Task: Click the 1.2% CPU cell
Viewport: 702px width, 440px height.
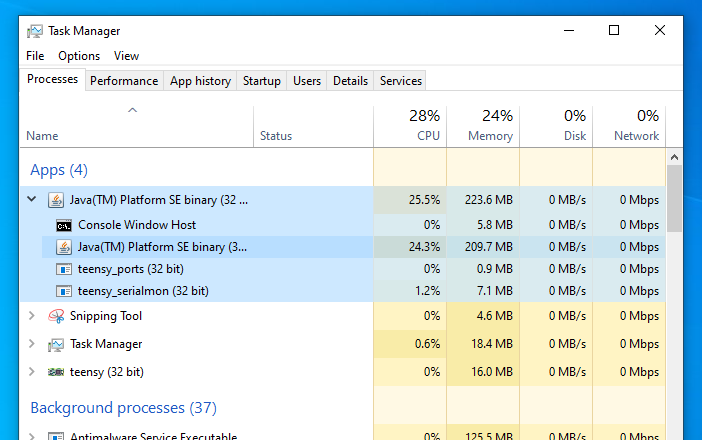Action: coord(410,291)
